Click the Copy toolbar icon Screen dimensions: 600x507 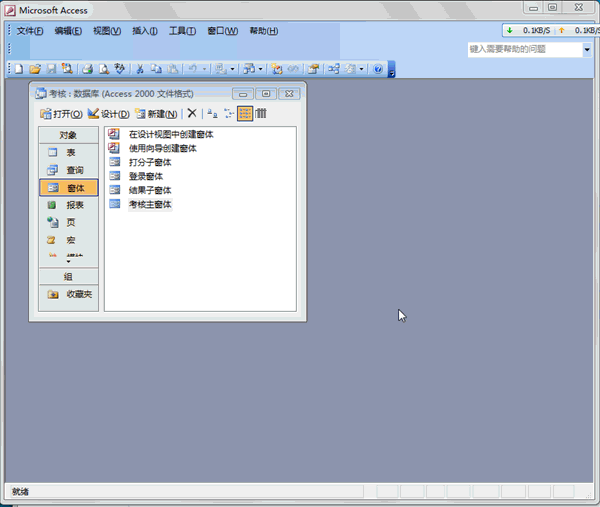tap(156, 69)
